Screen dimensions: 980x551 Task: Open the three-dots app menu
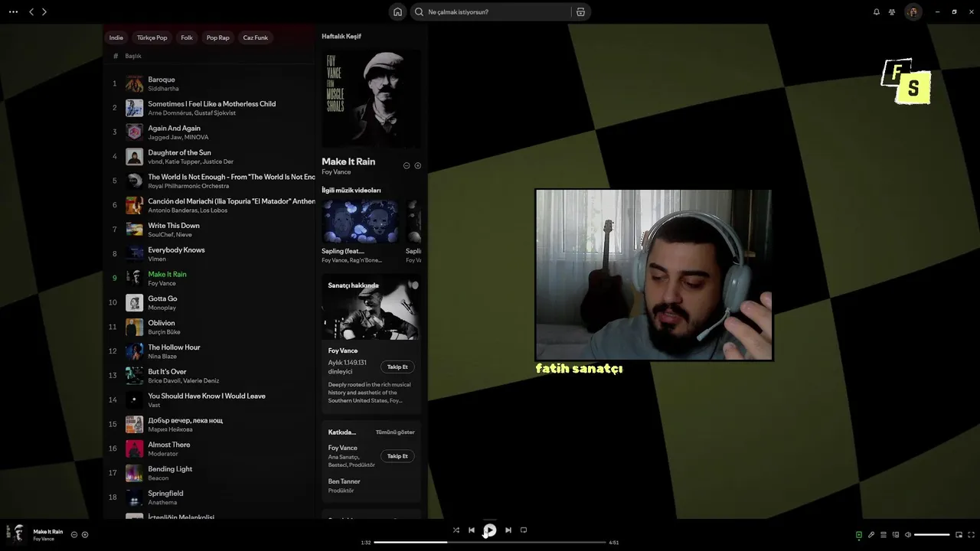click(x=13, y=11)
